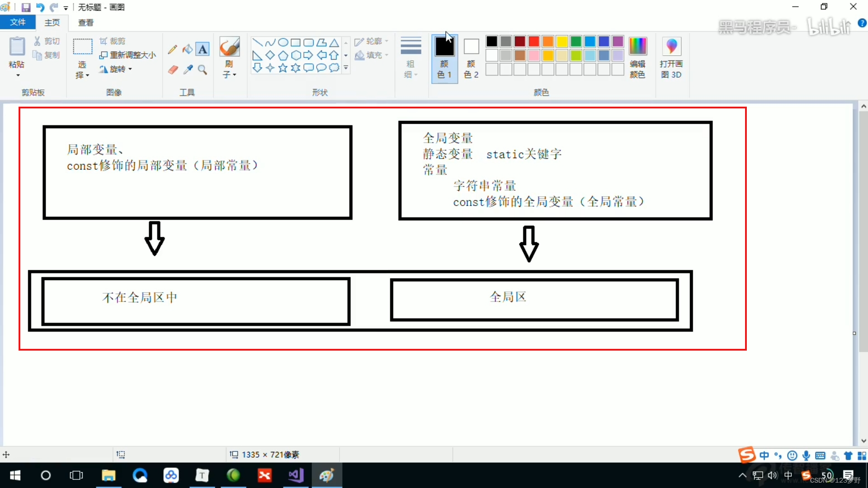Choose the Down arrow shape

point(257,68)
